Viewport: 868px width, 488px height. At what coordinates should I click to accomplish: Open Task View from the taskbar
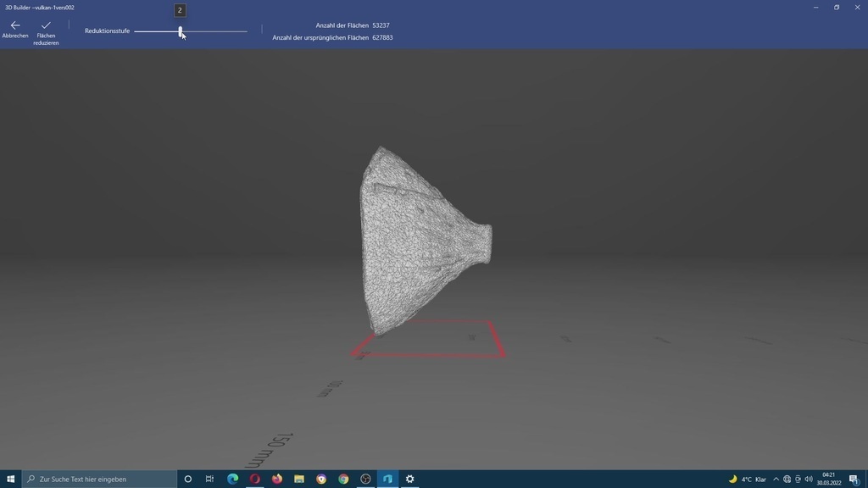point(209,479)
